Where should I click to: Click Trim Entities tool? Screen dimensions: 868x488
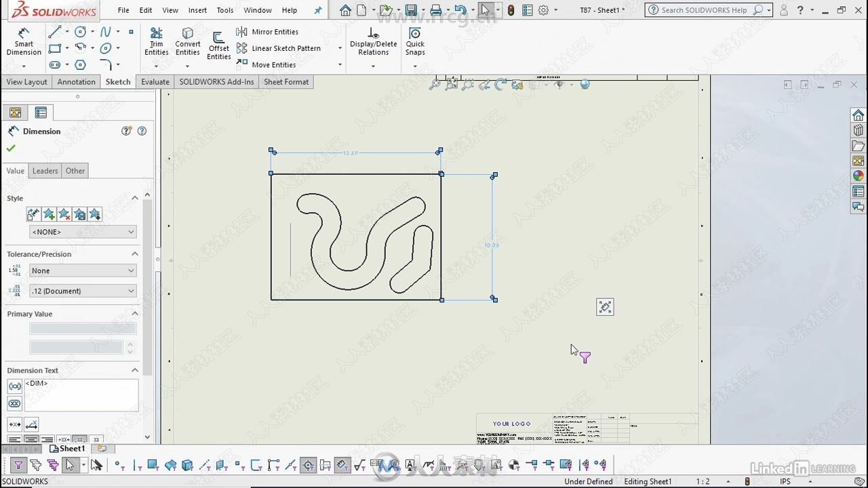coord(156,42)
